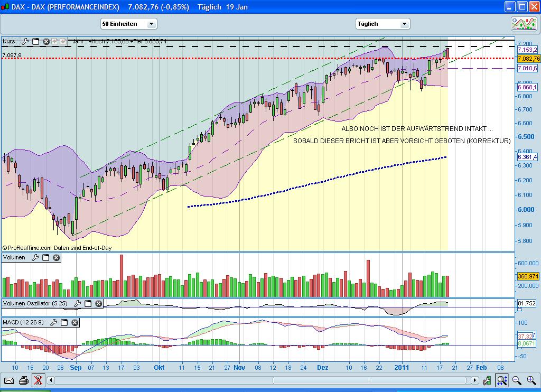The width and height of the screenshot is (541, 392).
Task: Open the 50 Einheiten dropdown
Action: (x=150, y=24)
